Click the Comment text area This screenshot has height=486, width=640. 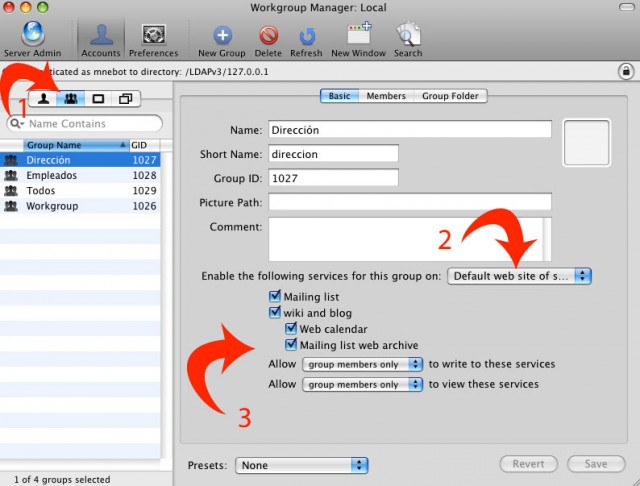(406, 239)
